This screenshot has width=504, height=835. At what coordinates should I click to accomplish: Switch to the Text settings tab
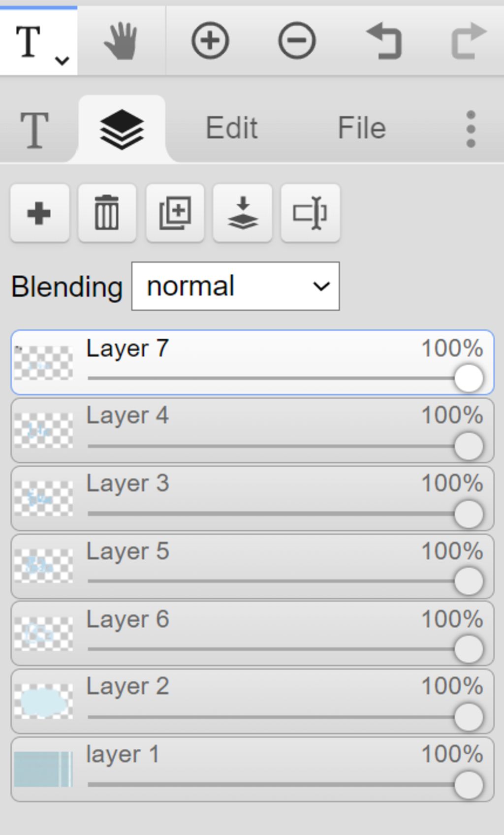pos(34,129)
